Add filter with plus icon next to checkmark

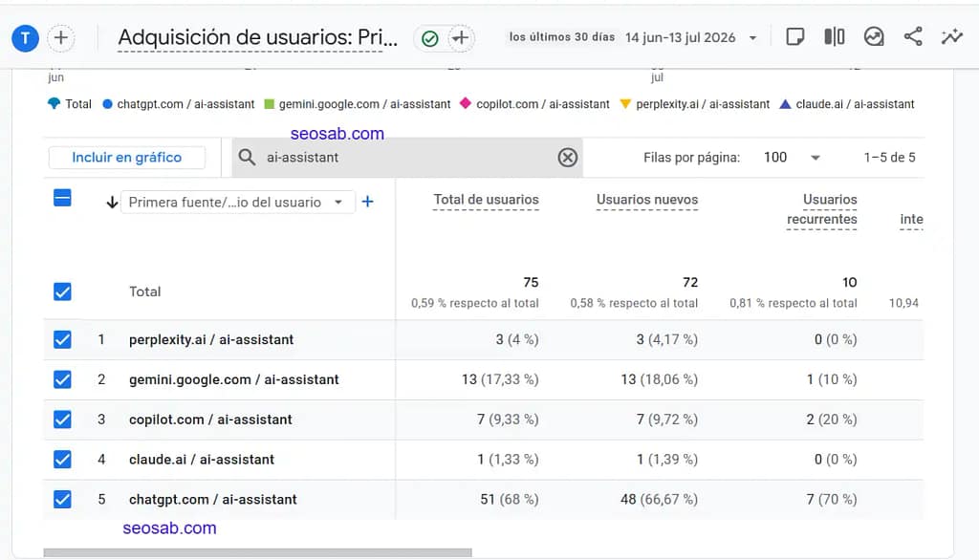(460, 38)
